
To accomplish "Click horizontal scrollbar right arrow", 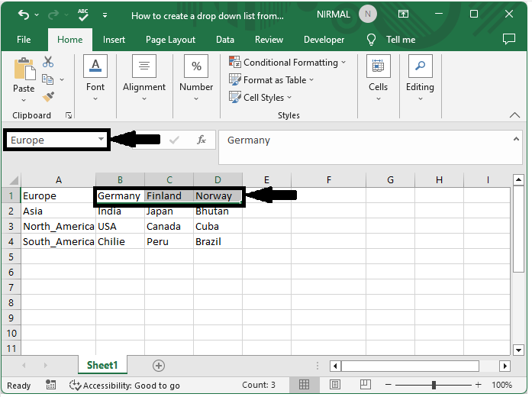I will (505, 366).
